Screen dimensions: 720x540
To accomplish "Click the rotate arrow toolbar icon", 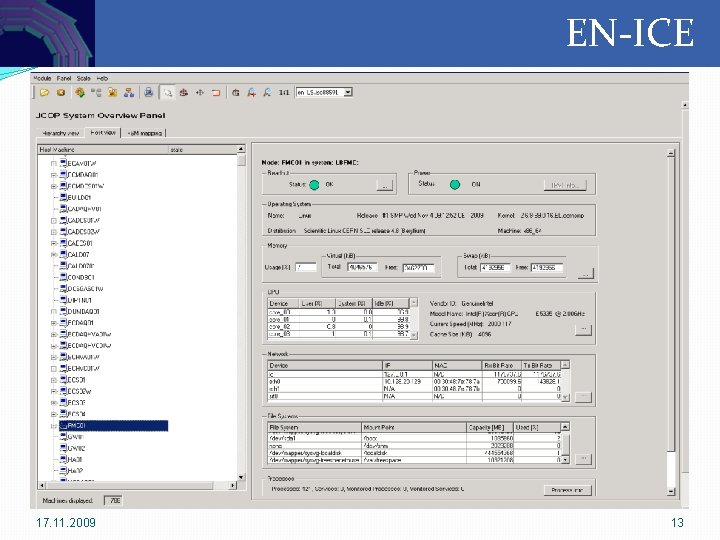I will [x=236, y=93].
